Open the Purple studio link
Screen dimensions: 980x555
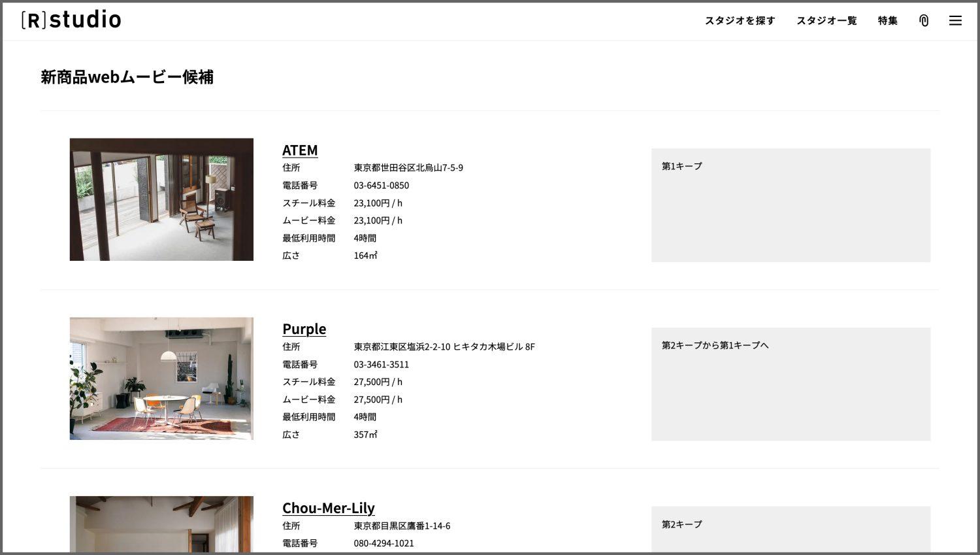pos(304,329)
